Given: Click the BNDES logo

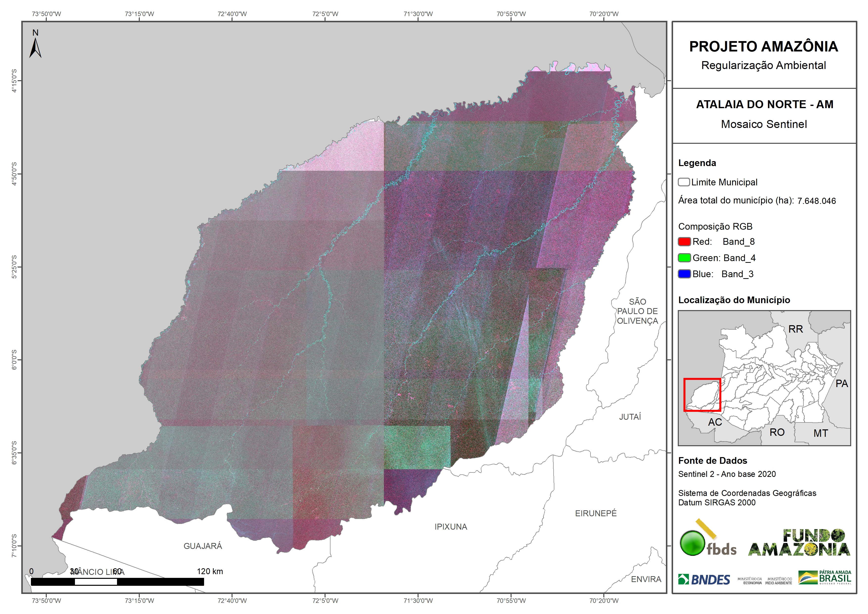Looking at the screenshot, I should click(704, 580).
